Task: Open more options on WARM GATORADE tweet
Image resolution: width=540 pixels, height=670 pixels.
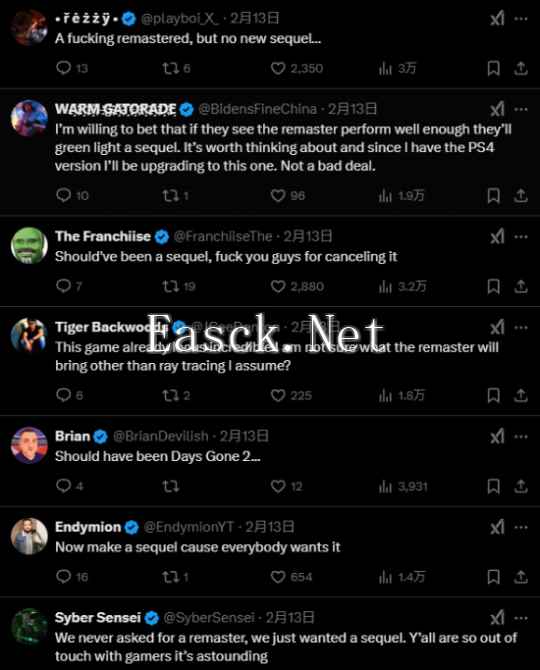Action: pyautogui.click(x=521, y=109)
